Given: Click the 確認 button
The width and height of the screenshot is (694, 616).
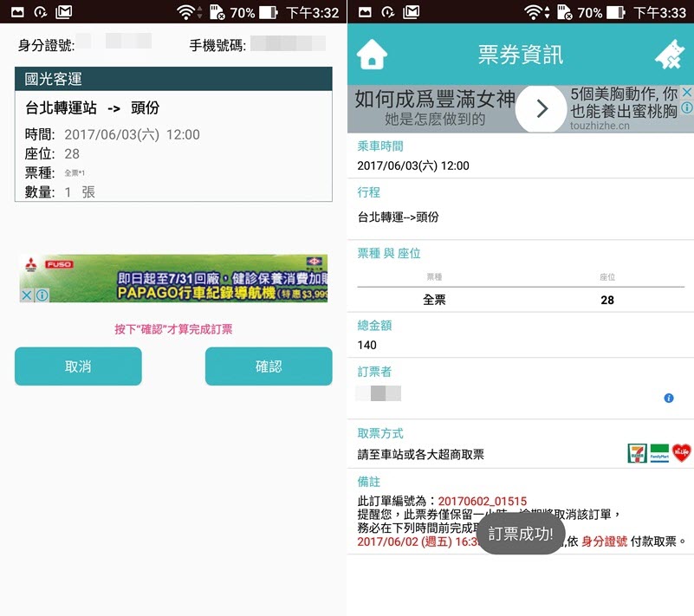Looking at the screenshot, I should click(269, 366).
